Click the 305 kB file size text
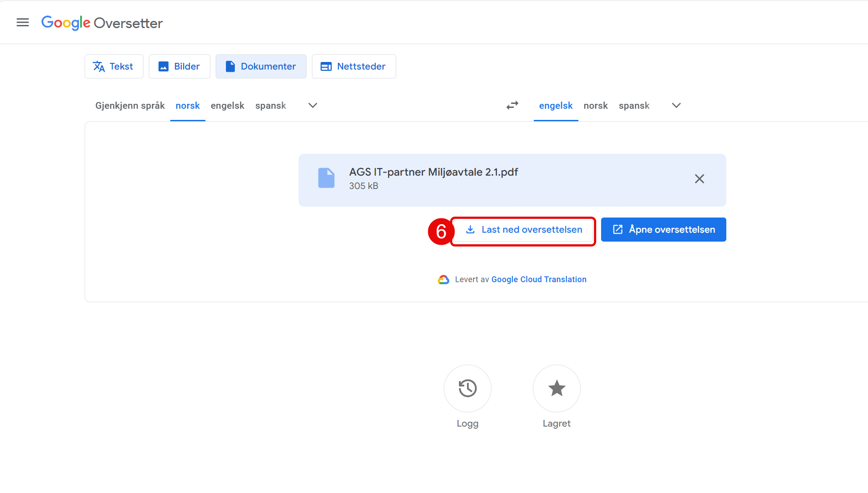 tap(364, 186)
